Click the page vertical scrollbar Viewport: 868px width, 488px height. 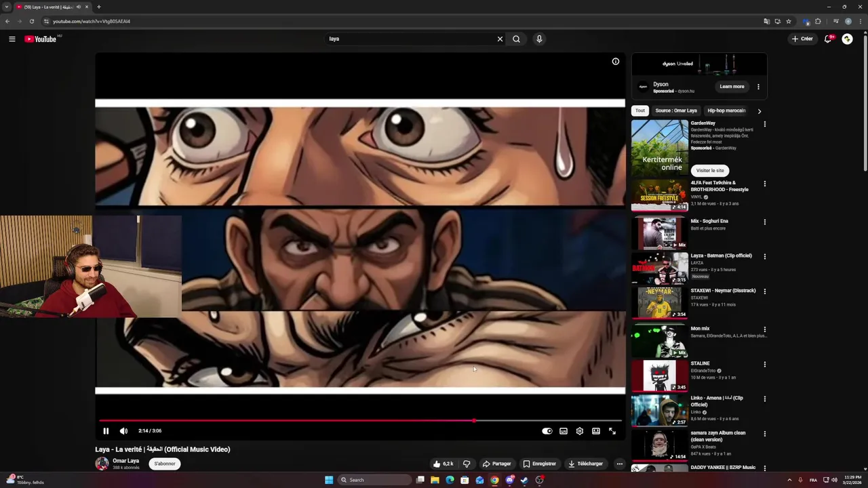coord(865,102)
